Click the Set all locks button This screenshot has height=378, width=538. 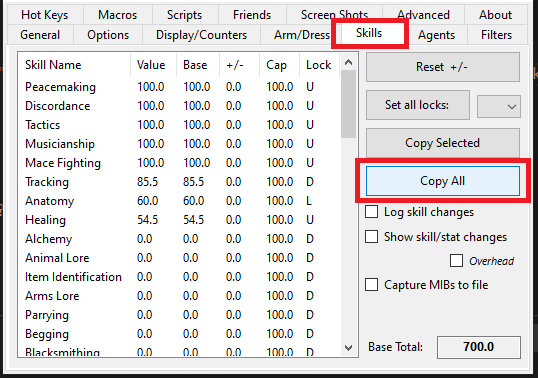point(418,105)
